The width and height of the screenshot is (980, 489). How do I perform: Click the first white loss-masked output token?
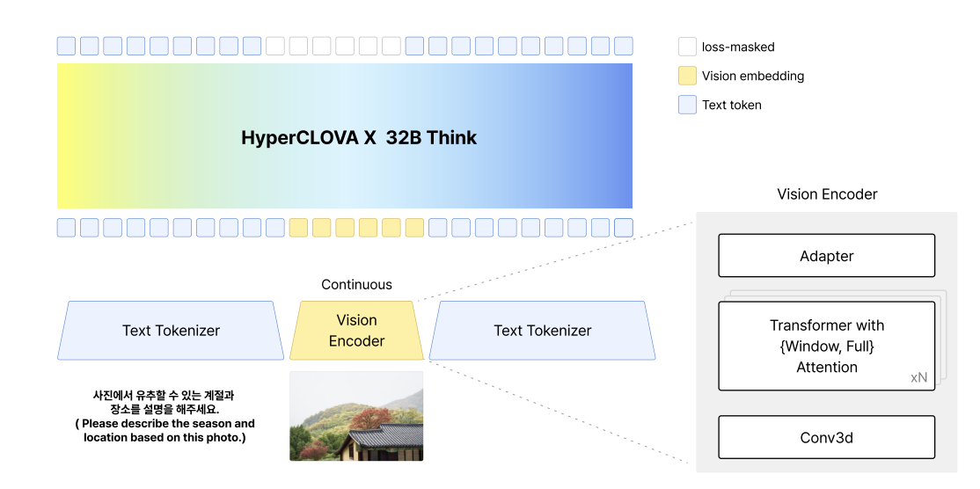click(x=275, y=47)
